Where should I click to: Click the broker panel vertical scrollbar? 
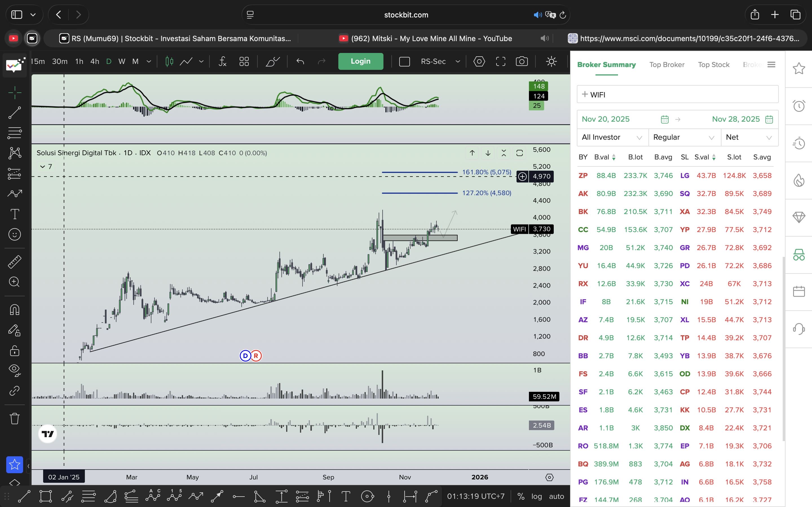784,349
